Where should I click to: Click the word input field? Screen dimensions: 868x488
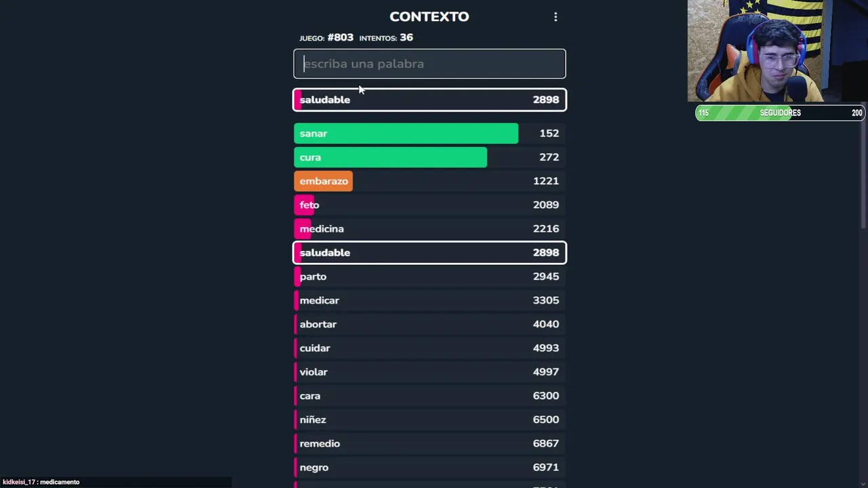[x=429, y=64]
